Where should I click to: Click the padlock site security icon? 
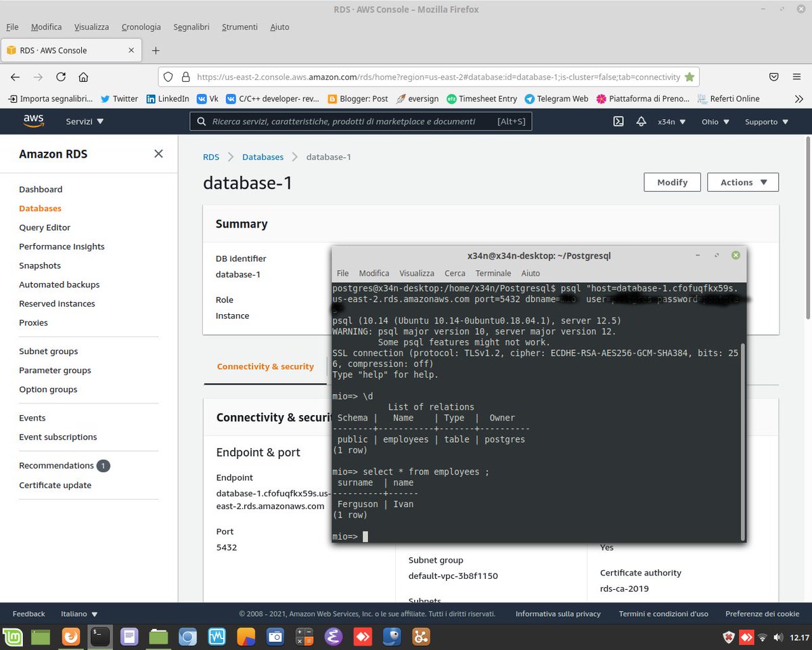[186, 77]
